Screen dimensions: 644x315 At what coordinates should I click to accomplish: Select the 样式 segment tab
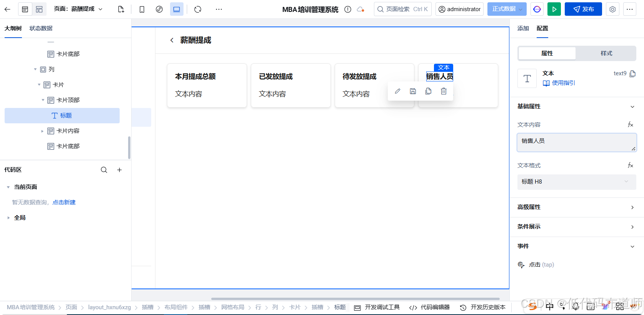pyautogui.click(x=606, y=53)
